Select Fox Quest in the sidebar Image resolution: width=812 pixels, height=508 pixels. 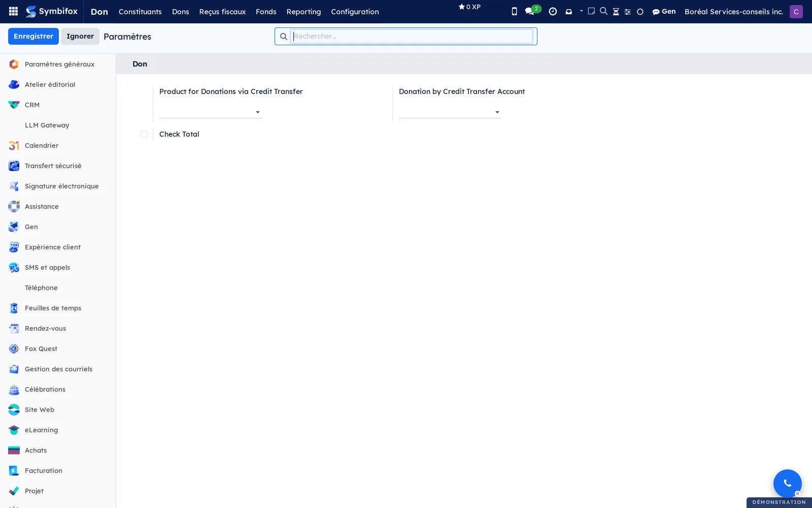click(58, 348)
